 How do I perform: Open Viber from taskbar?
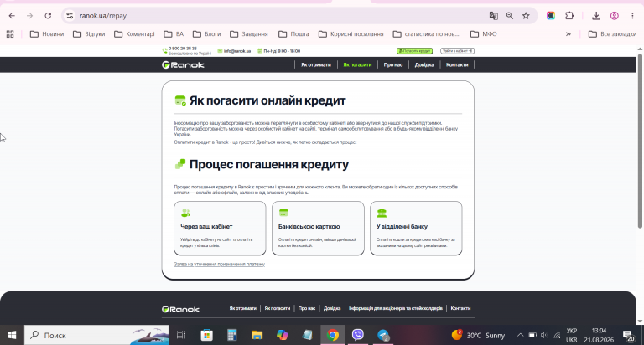(358, 335)
